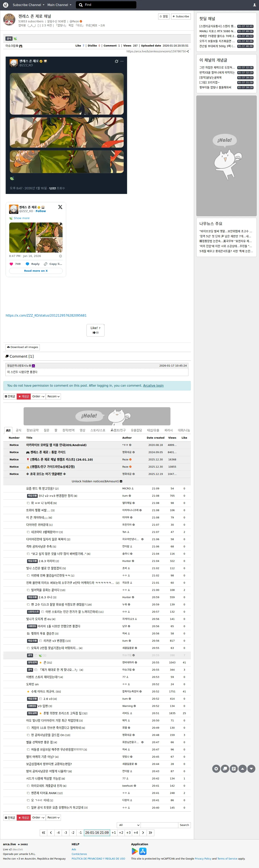Click the Grok icon on tweet image header
The height and width of the screenshot is (868, 259).
pyautogui.click(x=117, y=61)
